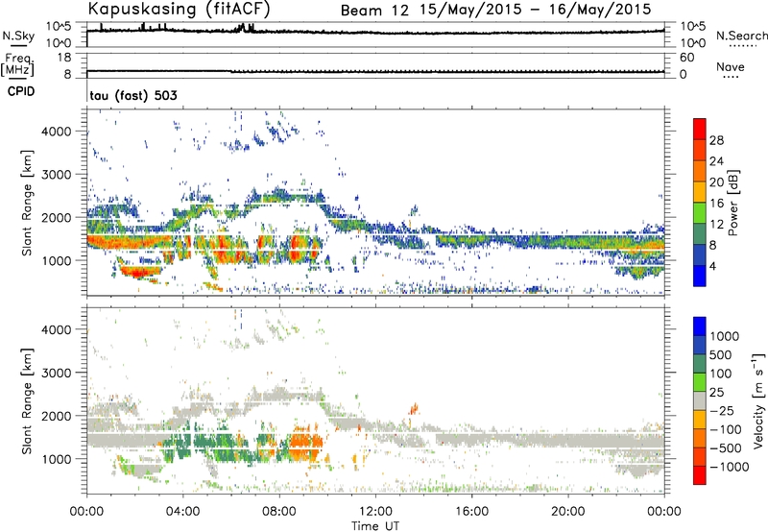The height and width of the screenshot is (532, 768).
Task: Click the '10^5' label left of the N.Sky panel
Action: [x=59, y=27]
